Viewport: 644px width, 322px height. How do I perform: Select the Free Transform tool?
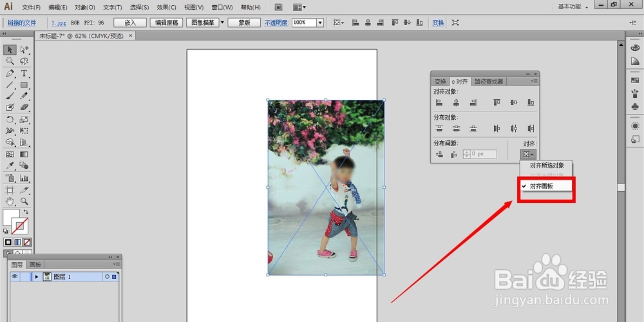coord(24,131)
